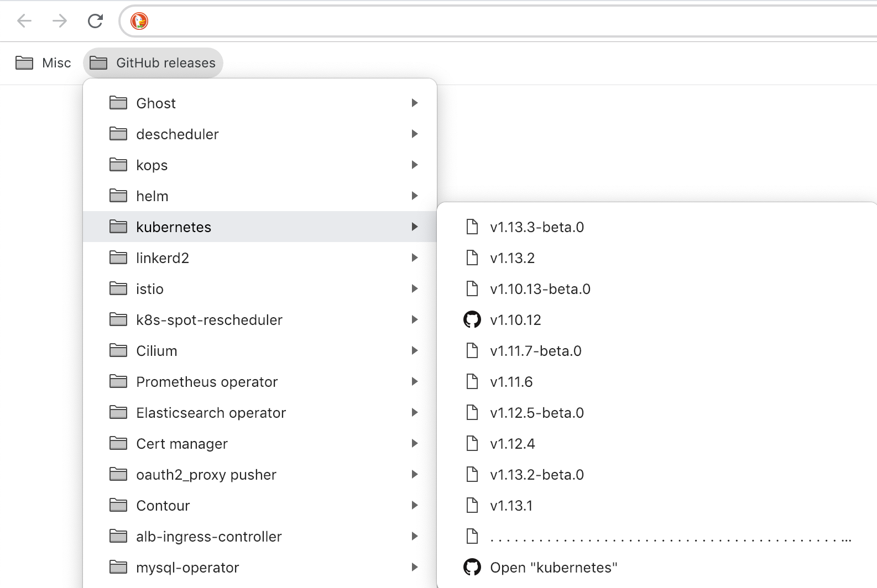Select the Prometheus operator label
Image resolution: width=877 pixels, height=588 pixels.
[x=207, y=382]
